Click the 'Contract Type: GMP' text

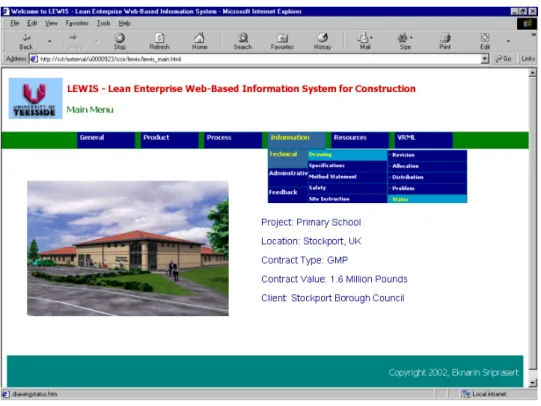(x=304, y=260)
